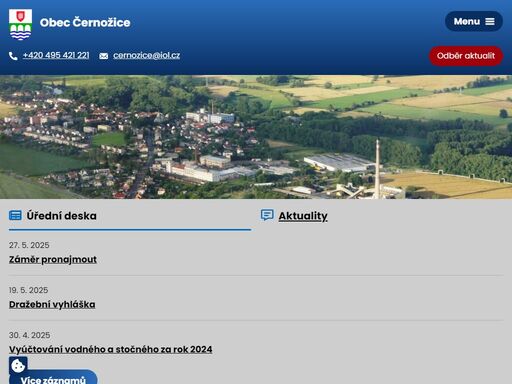512x384 pixels.
Task: Open the Menu hamburger button
Action: [474, 21]
